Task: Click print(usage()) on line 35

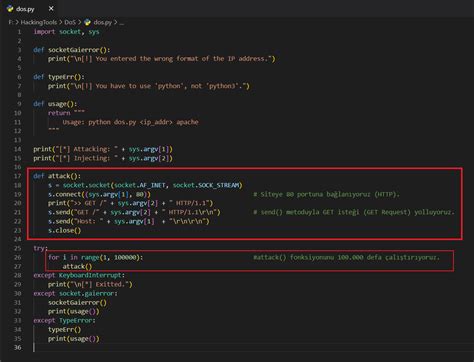Action: (x=74, y=338)
